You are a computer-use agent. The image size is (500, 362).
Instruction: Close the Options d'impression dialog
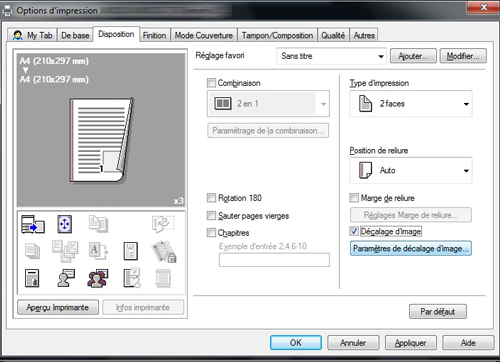[484, 7]
